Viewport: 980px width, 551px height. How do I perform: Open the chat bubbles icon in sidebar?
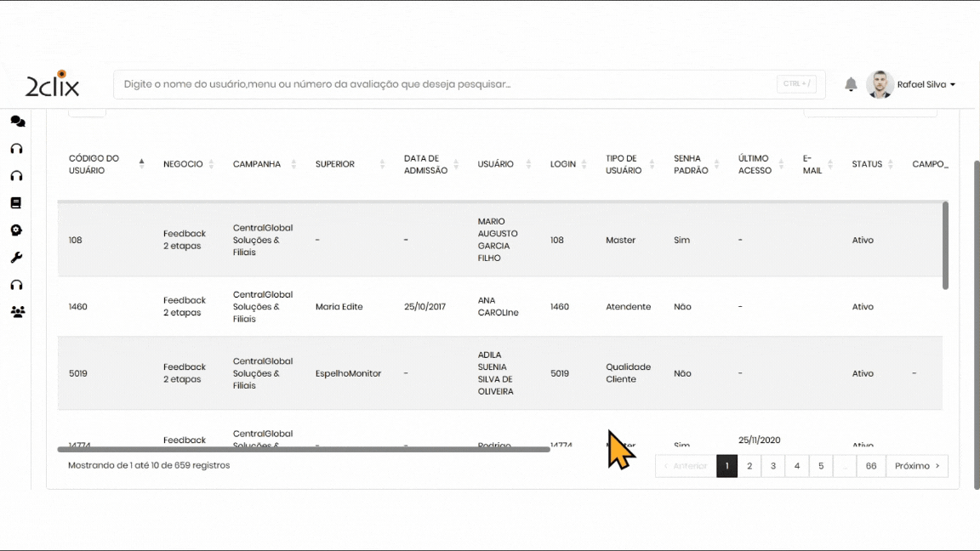point(17,122)
